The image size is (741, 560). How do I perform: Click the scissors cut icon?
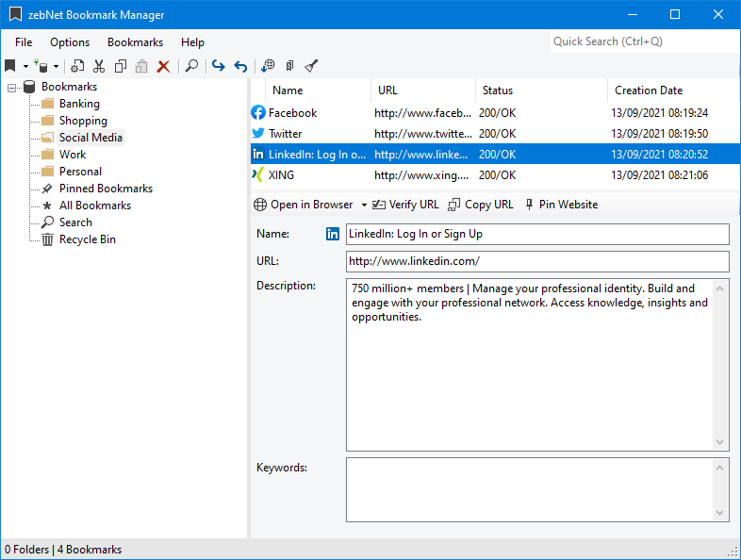click(99, 66)
